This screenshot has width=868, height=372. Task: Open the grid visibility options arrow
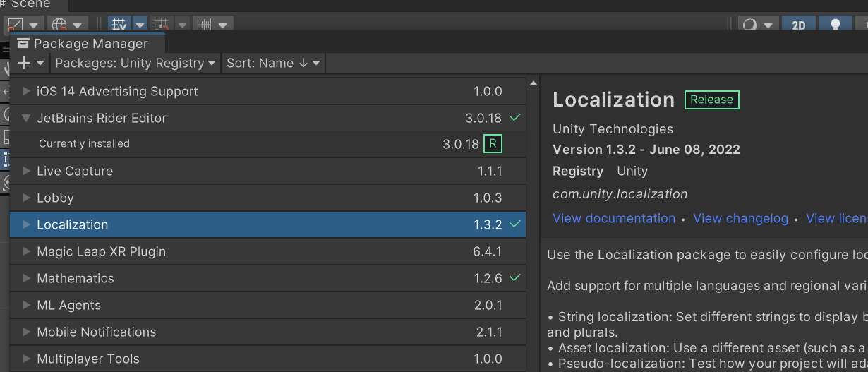[140, 25]
